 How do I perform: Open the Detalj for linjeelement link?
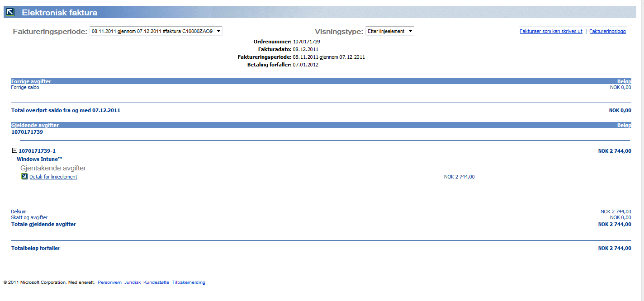pyautogui.click(x=53, y=177)
